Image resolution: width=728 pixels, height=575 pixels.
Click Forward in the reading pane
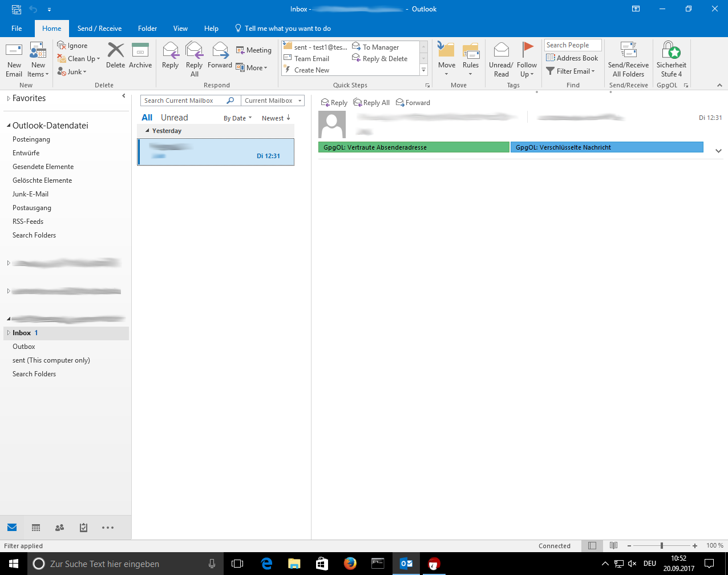coord(413,103)
